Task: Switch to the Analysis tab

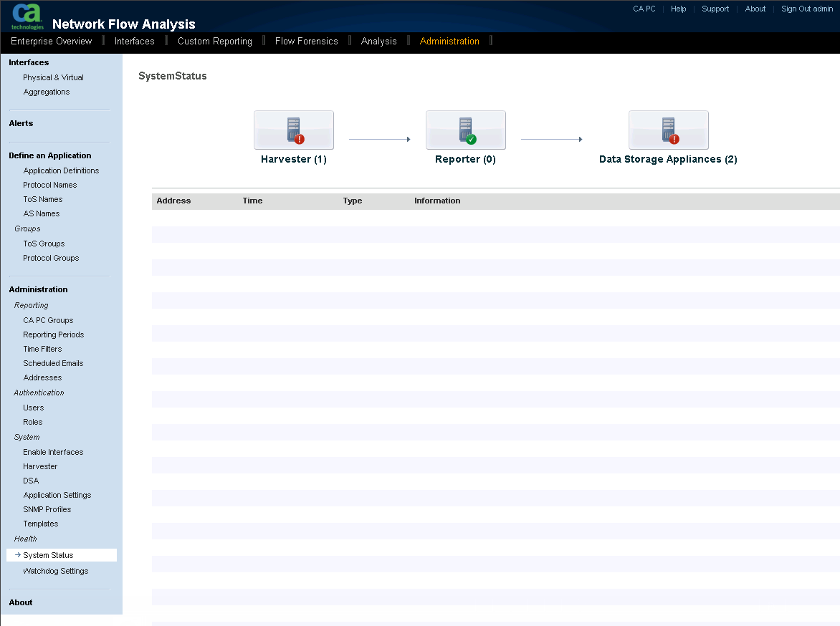Action: click(x=378, y=41)
